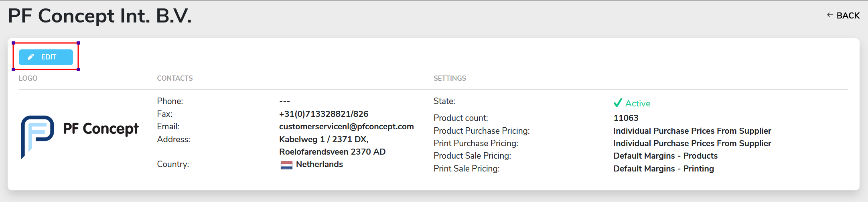Click the PF Concept Int. B.V. page title
Screen dimensions: 868x202
[100, 16]
